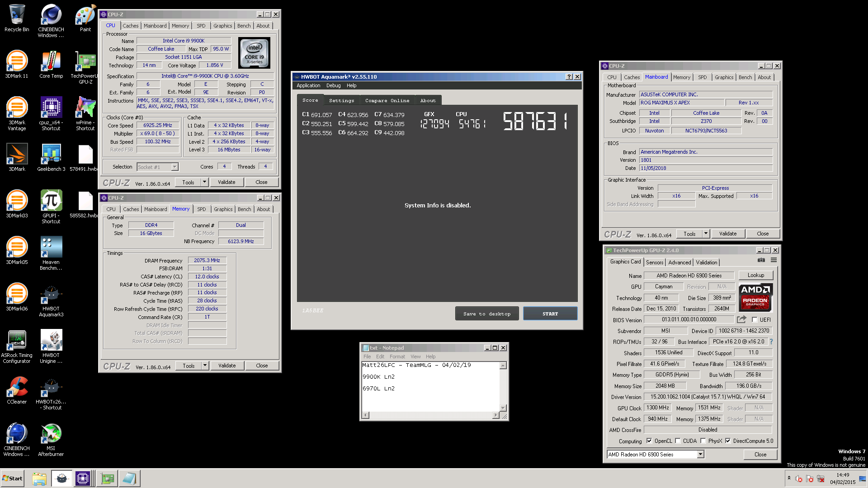Open Compare Online tab in Aquamark3

coord(387,100)
